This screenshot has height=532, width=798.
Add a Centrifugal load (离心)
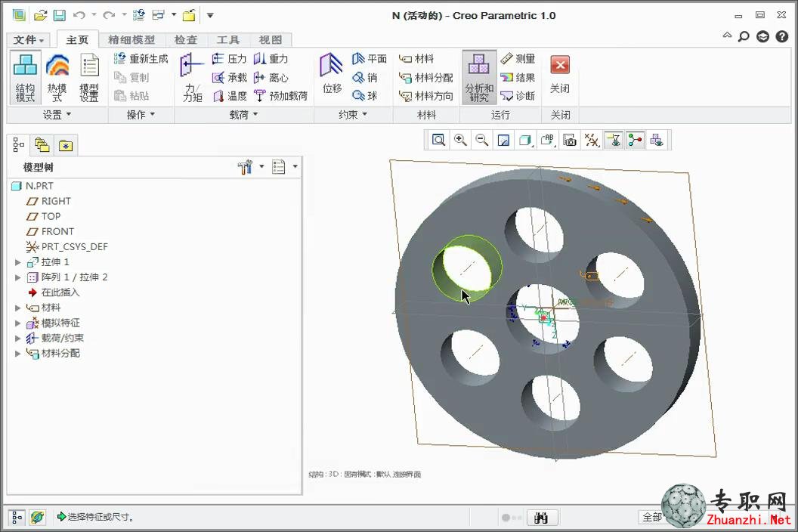point(271,77)
